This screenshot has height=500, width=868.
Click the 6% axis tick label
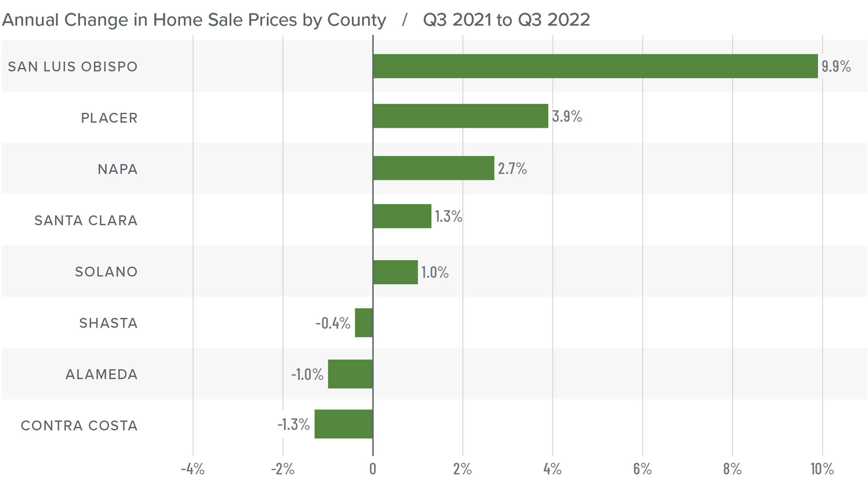(642, 469)
